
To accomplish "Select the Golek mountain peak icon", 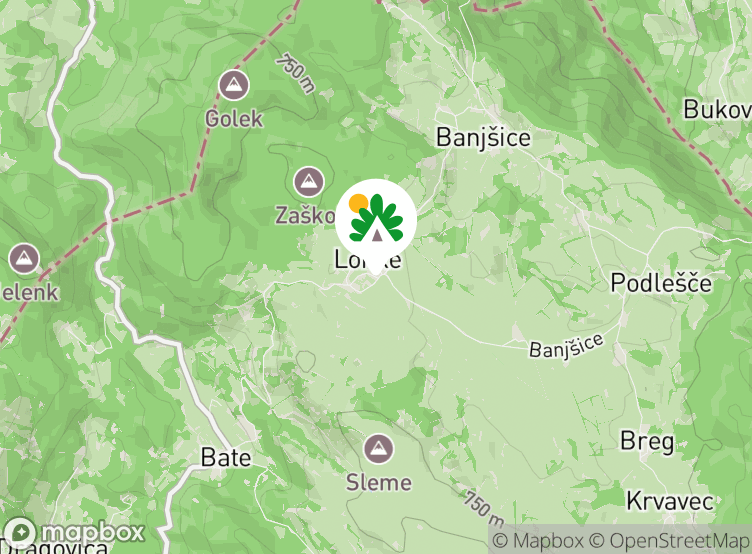I will (x=234, y=85).
